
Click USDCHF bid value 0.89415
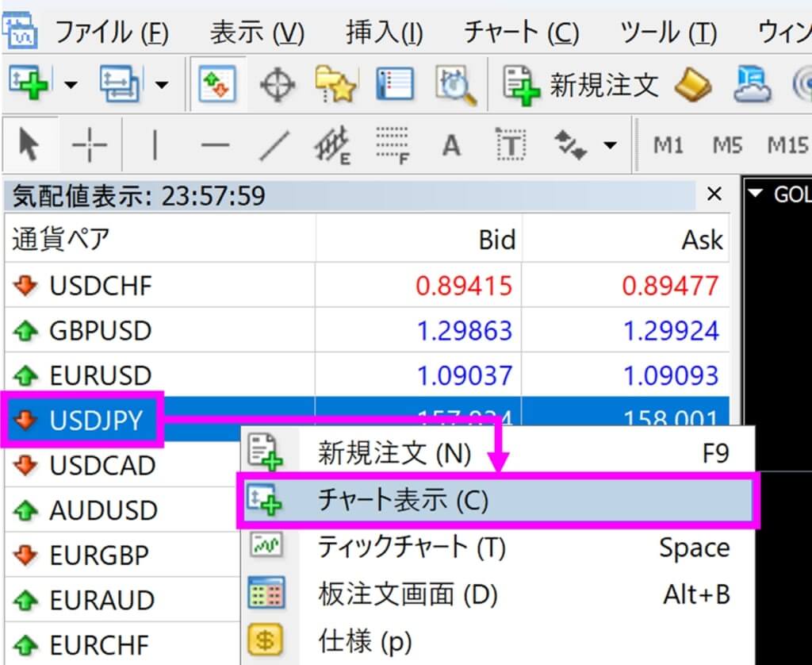464,286
